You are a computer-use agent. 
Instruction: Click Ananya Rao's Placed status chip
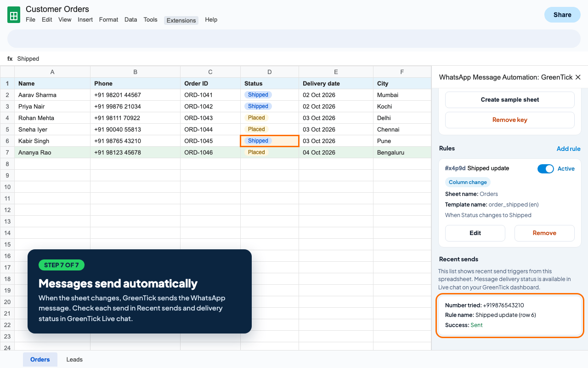(x=256, y=152)
